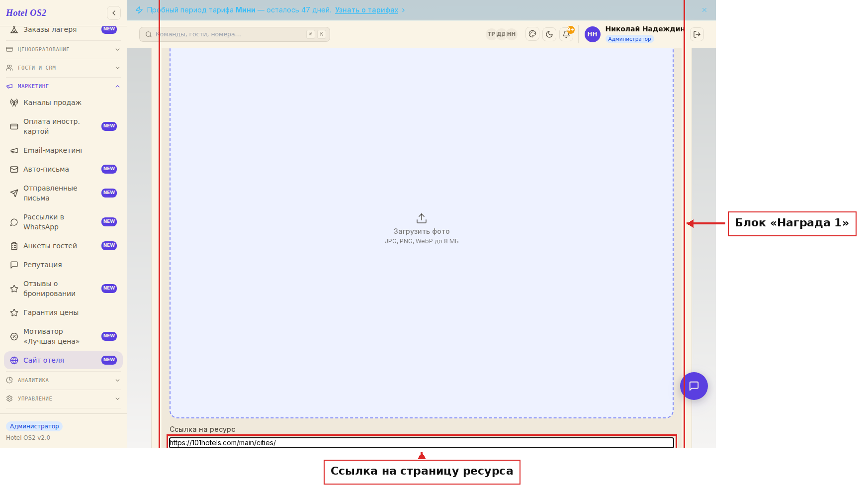Image resolution: width=868 pixels, height=496 pixels.
Task: Click the upload photo arrow icon
Action: point(422,218)
